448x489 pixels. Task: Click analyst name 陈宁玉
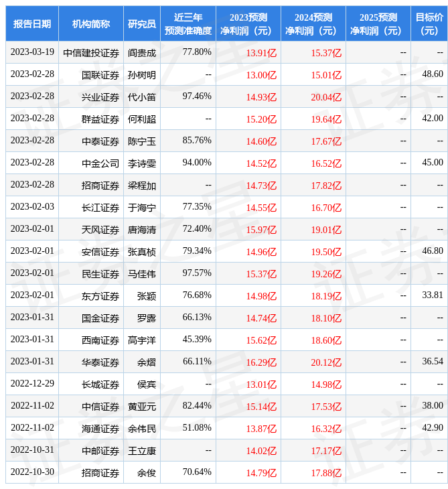[x=142, y=141]
